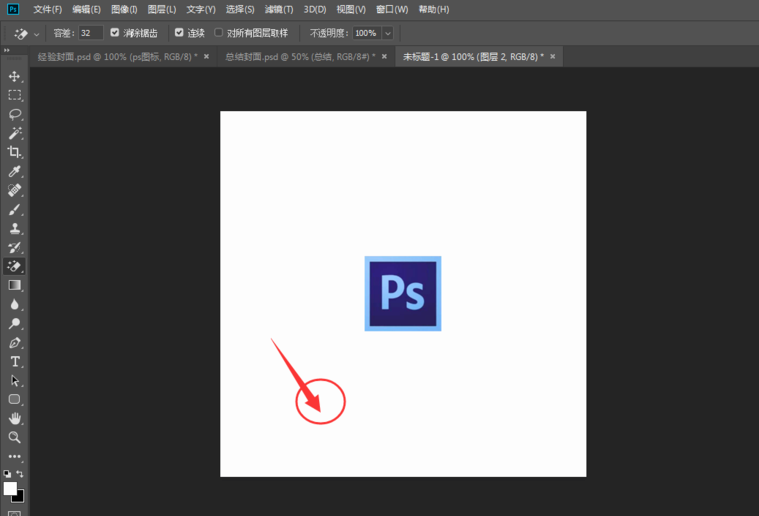Expand the collapsed toolbar double-arrow
759x516 pixels.
click(x=6, y=50)
